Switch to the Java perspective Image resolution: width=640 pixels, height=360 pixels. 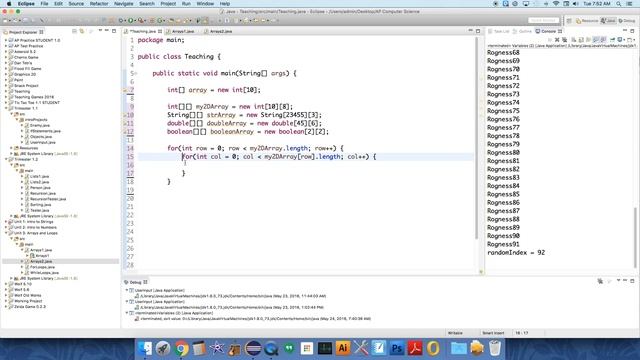(x=608, y=20)
